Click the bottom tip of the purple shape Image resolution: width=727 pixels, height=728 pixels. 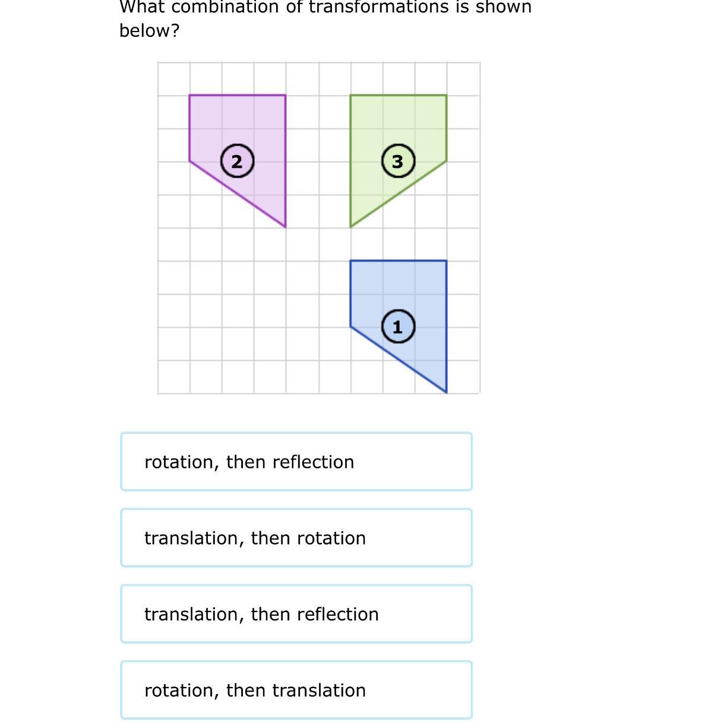(286, 227)
